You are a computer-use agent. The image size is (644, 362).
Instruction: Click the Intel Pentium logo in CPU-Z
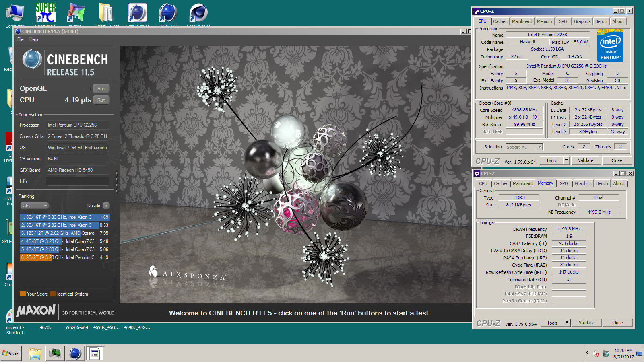coord(610,46)
